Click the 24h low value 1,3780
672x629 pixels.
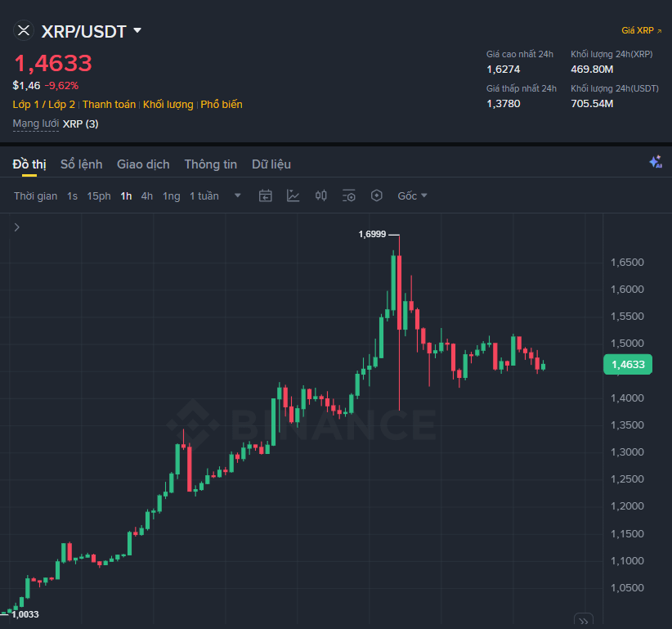click(x=503, y=104)
